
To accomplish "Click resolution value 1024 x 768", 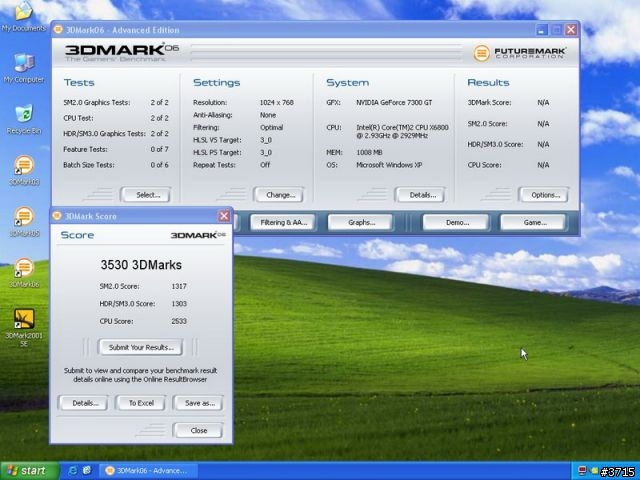I will [276, 102].
